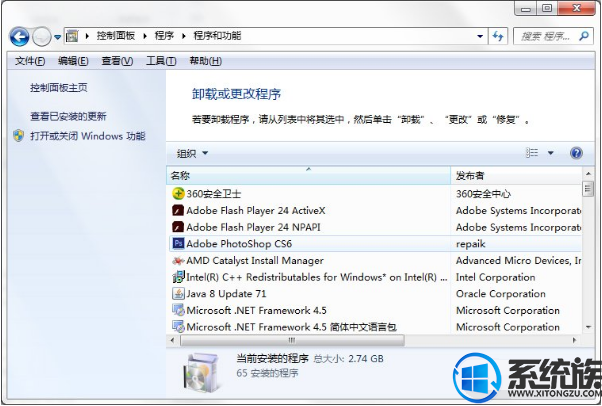
Task: Click the Forward navigation arrow
Action: 41,37
